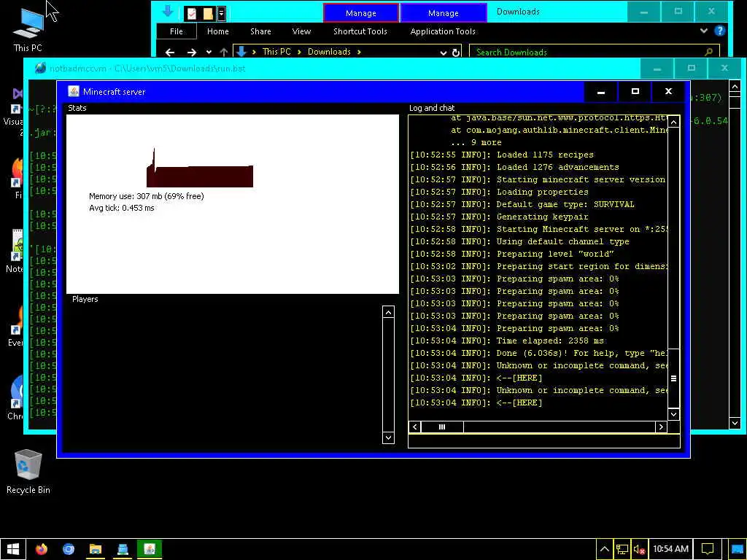The height and width of the screenshot is (560, 747).
Task: Click the 'Time elapsed: 2358 ms' log line
Action: click(x=507, y=341)
